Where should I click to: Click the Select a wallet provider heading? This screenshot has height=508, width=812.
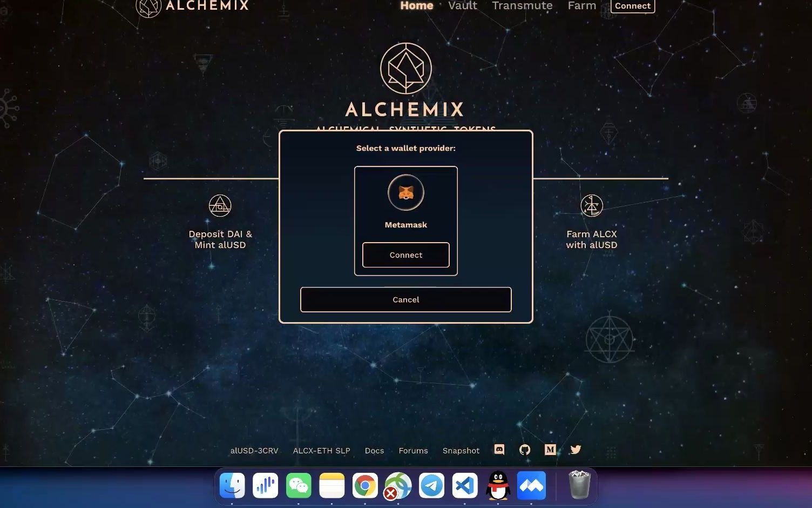tap(406, 148)
